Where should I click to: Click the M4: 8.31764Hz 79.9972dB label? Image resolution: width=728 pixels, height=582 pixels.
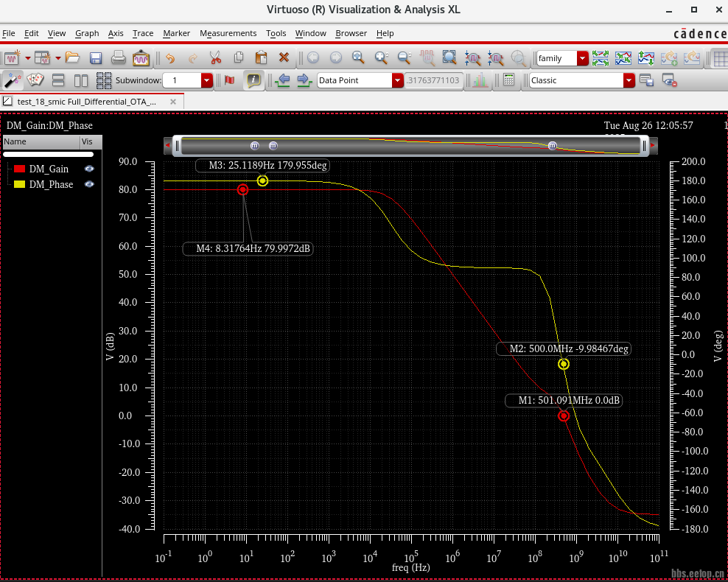point(248,249)
